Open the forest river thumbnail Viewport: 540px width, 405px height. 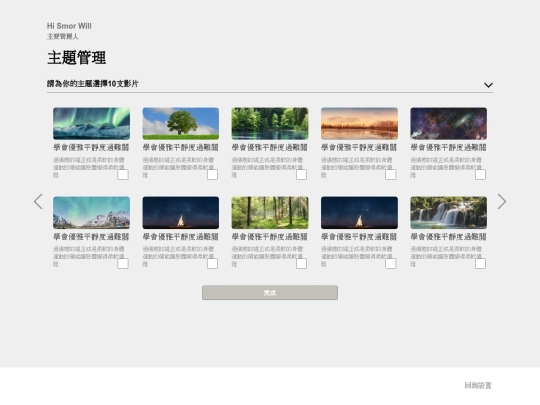coord(270,124)
